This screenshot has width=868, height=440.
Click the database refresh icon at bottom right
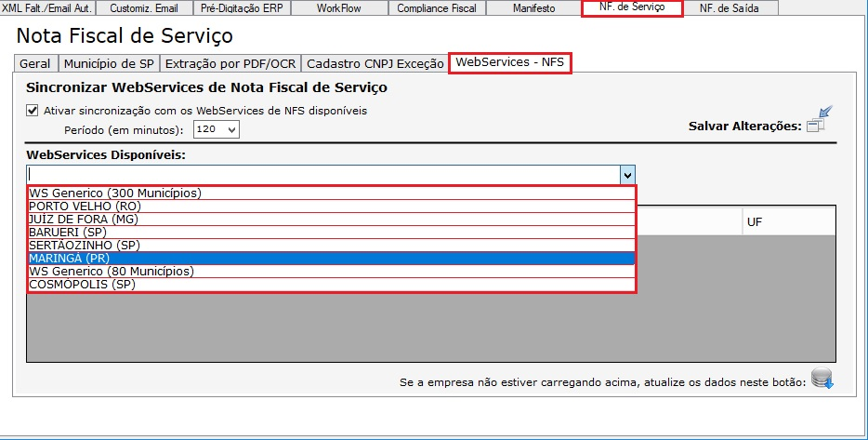(x=822, y=380)
